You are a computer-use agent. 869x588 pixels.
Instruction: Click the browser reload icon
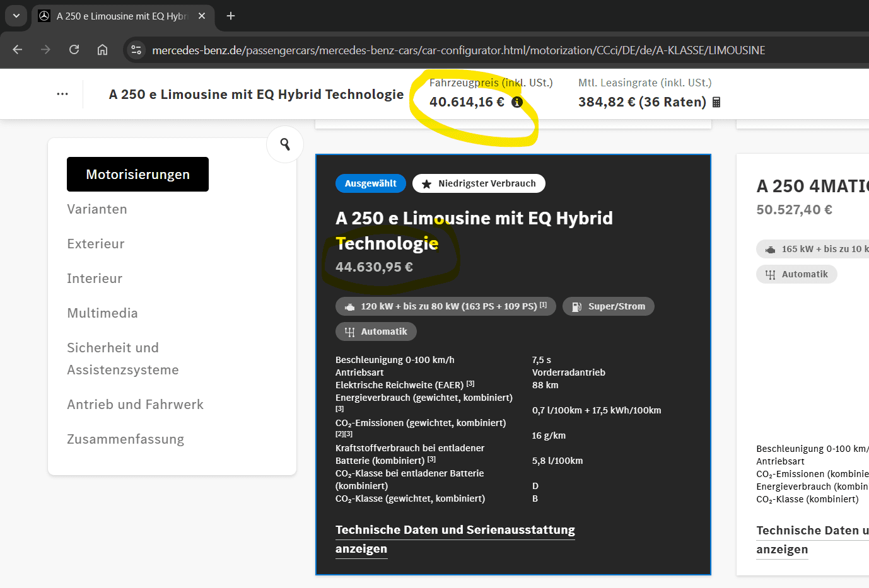(x=74, y=50)
